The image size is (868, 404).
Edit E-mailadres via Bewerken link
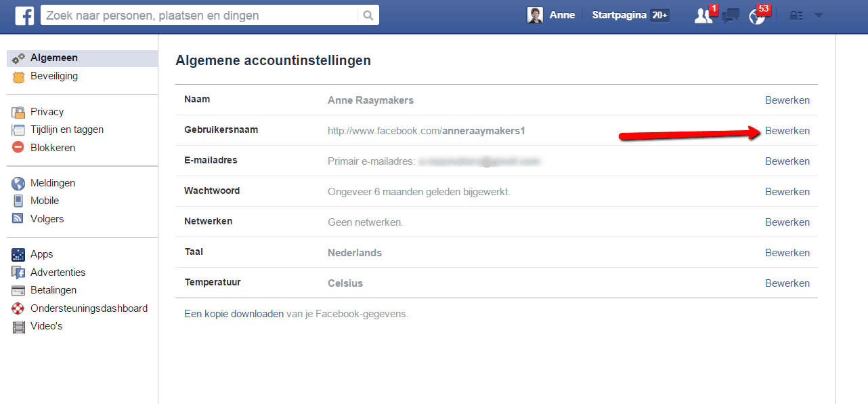pyautogui.click(x=787, y=161)
